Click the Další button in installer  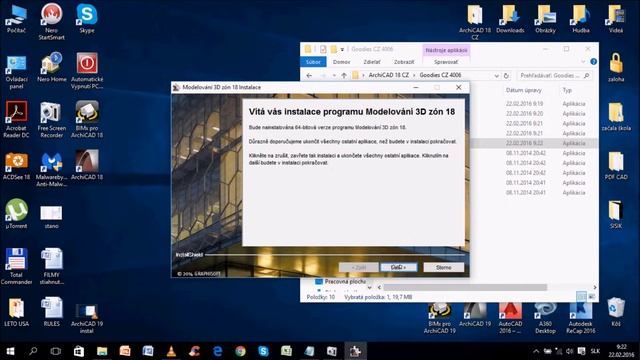[x=398, y=267]
